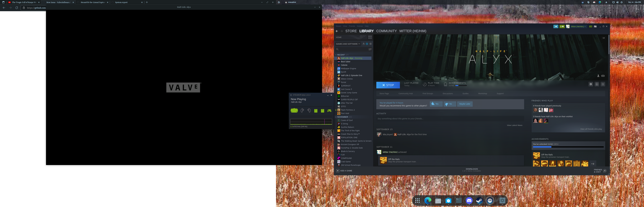Open Steam library collections grid view
This screenshot has height=207, width=644.
[370, 37]
